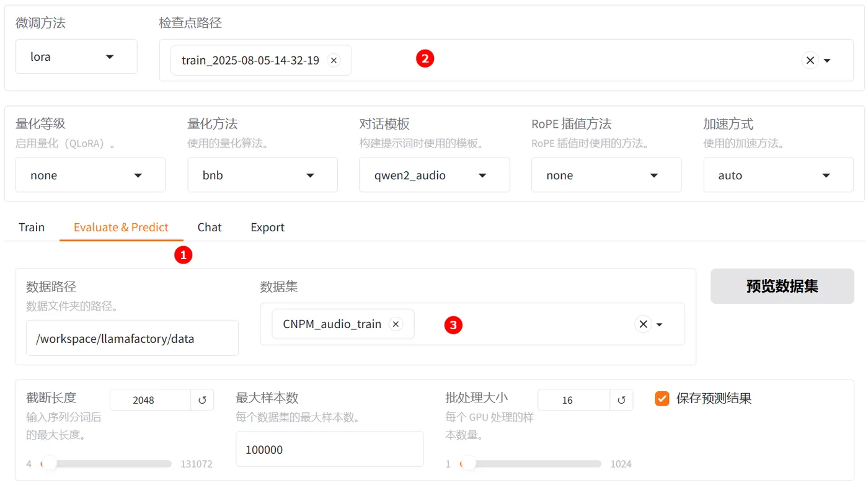Click the max samples 100000 field
The image size is (868, 488).
(x=329, y=449)
